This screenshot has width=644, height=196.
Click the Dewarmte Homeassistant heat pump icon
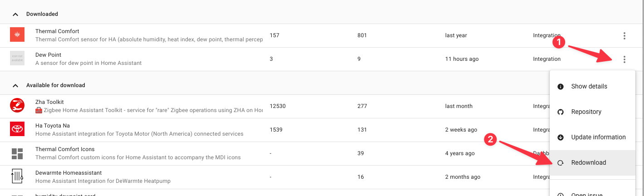(x=17, y=176)
